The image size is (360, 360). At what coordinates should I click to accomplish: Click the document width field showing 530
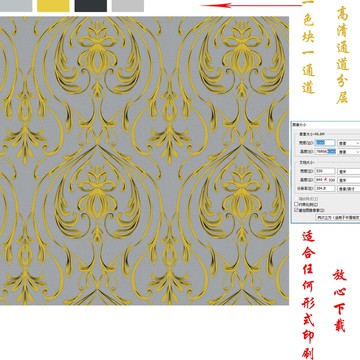point(325,171)
